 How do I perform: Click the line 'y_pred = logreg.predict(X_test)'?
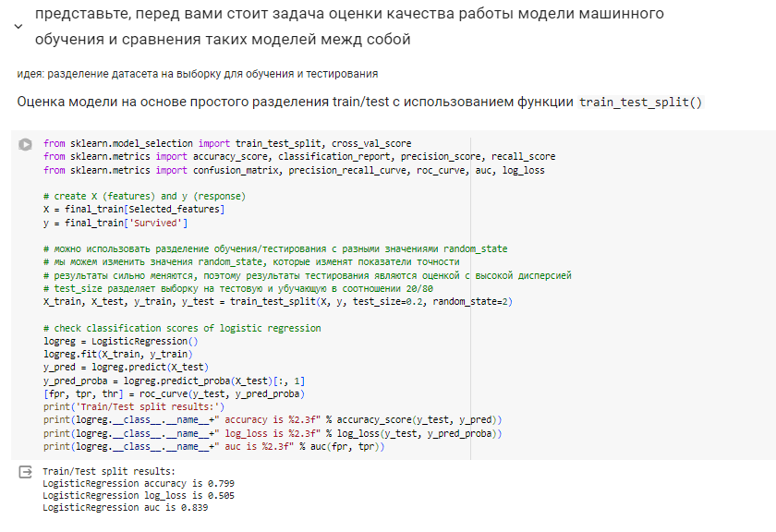tap(127, 368)
